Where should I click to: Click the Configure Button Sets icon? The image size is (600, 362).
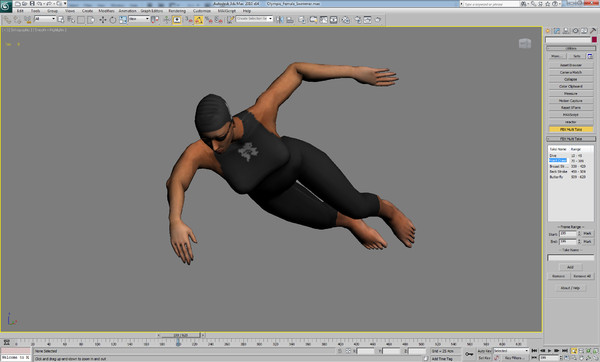(590, 56)
